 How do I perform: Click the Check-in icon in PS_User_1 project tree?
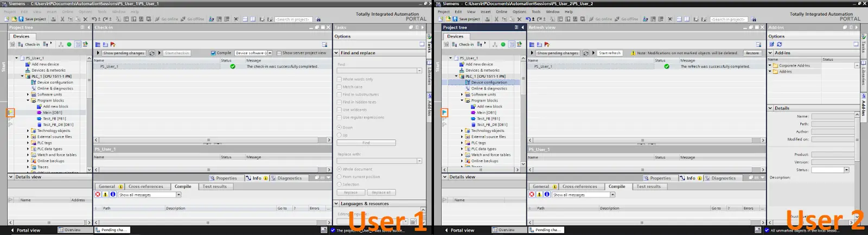tap(29, 45)
